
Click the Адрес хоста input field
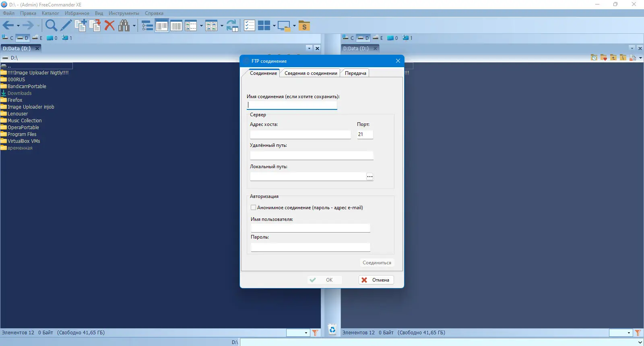click(300, 134)
